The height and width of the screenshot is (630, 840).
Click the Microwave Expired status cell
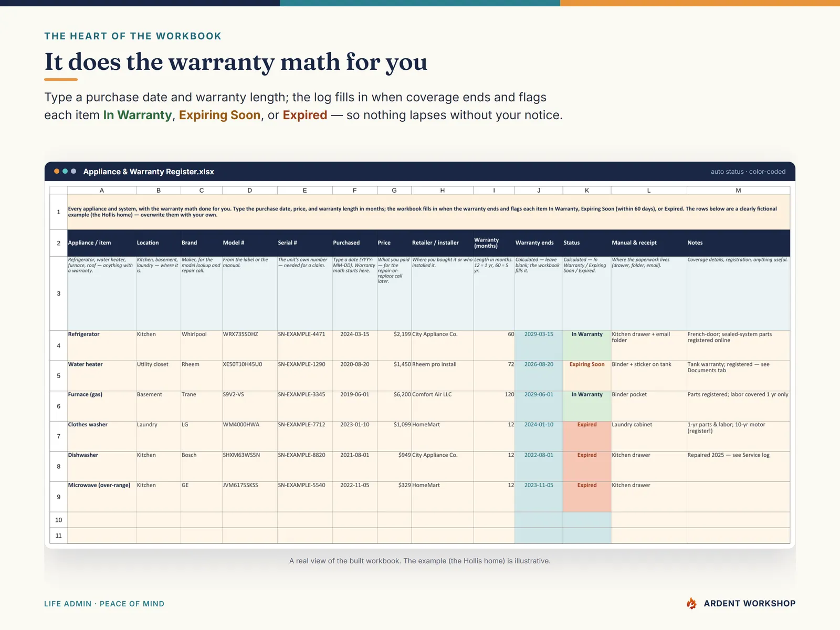coord(587,497)
